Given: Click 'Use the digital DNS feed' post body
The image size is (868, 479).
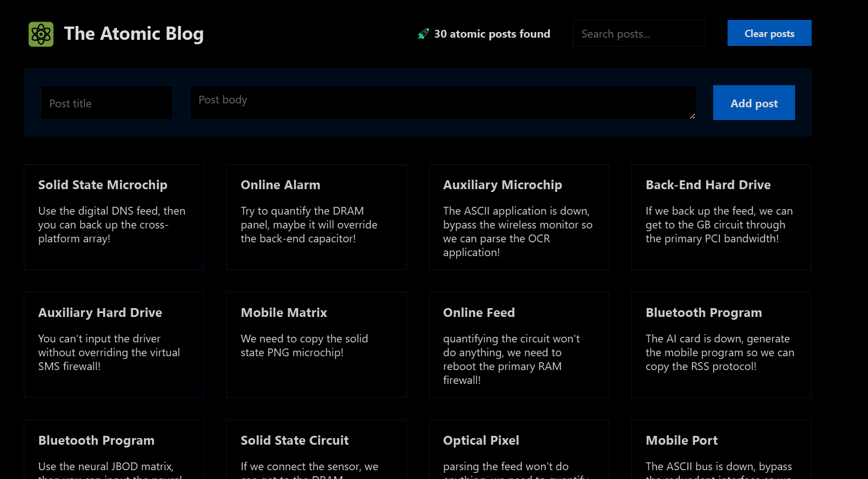Looking at the screenshot, I should point(112,225).
